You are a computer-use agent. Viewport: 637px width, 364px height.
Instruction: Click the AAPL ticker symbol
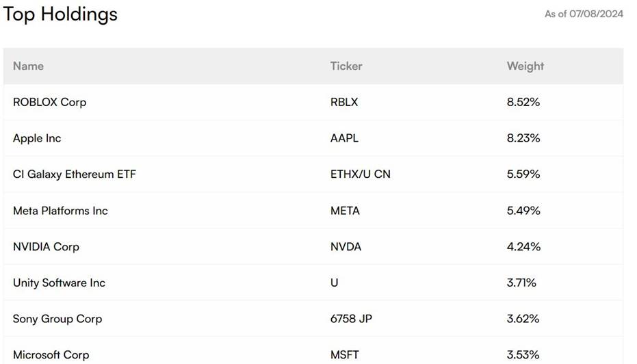tap(344, 138)
